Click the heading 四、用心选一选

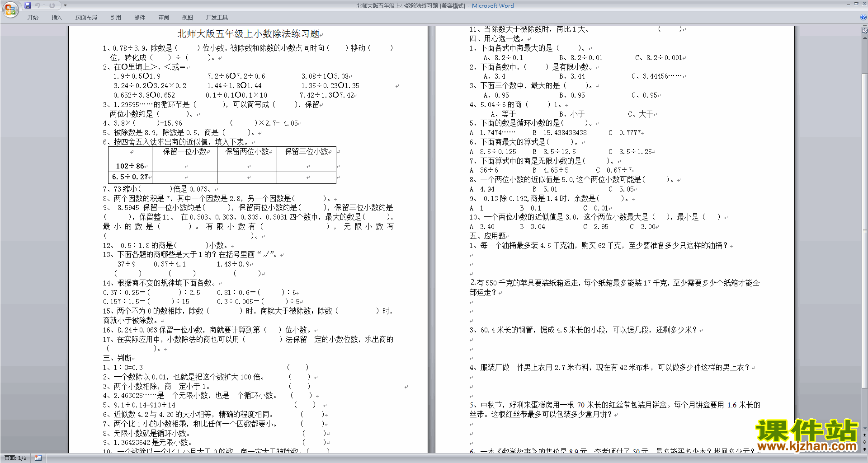point(498,39)
